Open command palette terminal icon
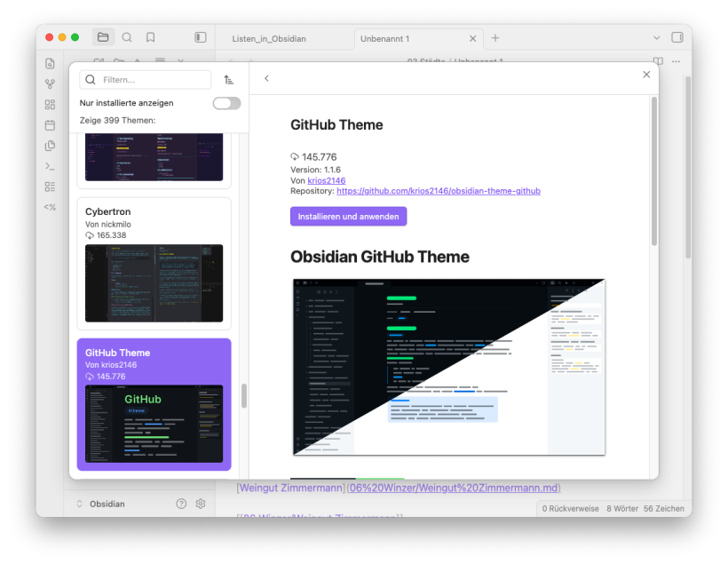Image resolution: width=728 pixels, height=564 pixels. [50, 166]
